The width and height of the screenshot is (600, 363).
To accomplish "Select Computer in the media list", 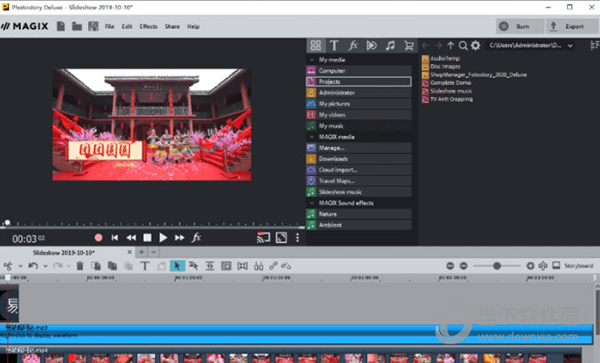I will pyautogui.click(x=359, y=71).
